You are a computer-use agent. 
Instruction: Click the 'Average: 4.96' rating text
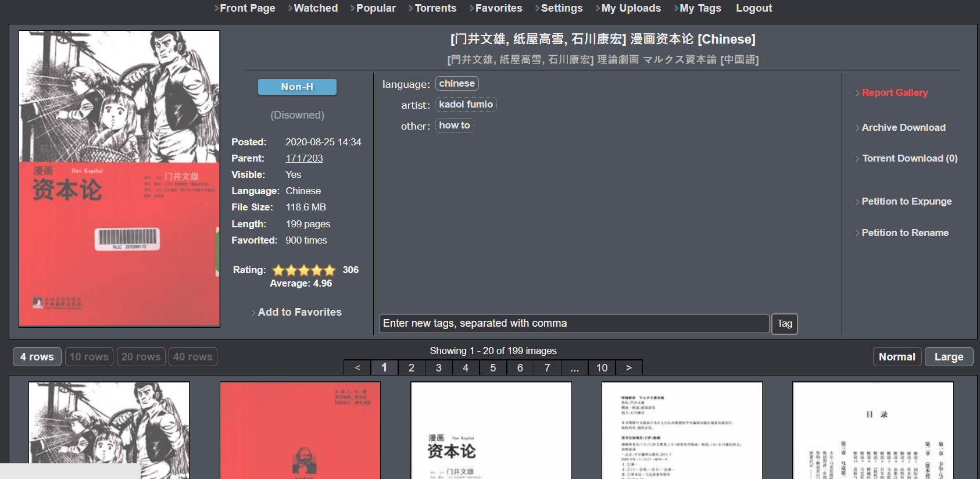pyautogui.click(x=301, y=284)
